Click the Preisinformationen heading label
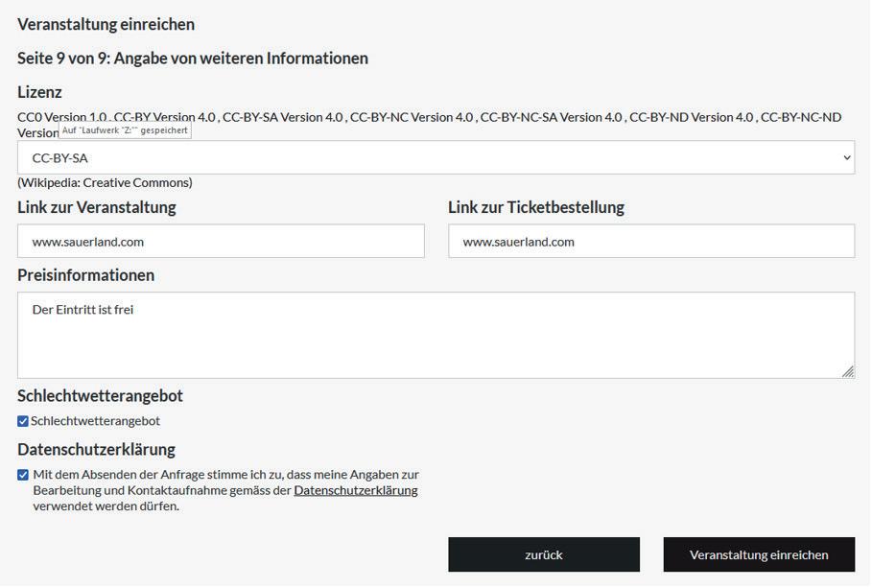 pos(85,275)
